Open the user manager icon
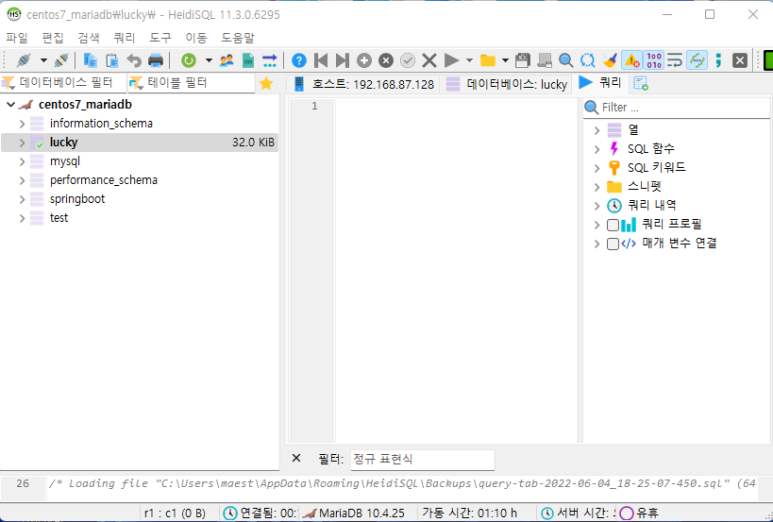 tap(226, 61)
